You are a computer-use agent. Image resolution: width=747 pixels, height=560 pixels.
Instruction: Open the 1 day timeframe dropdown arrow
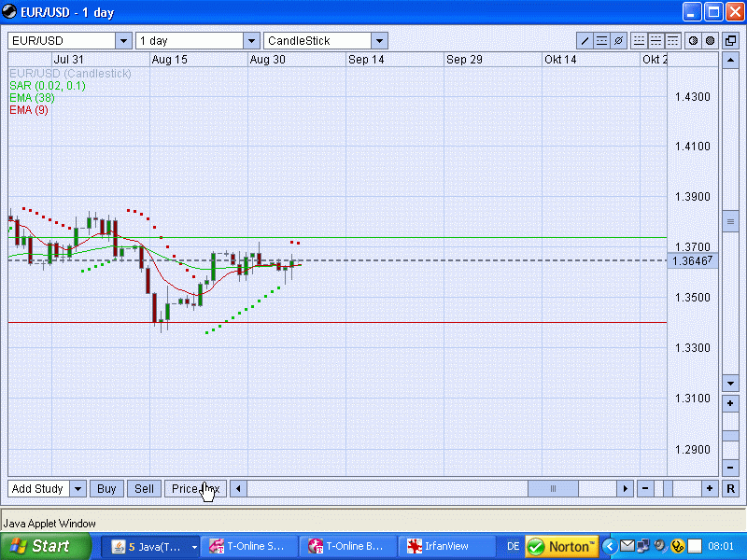(x=251, y=41)
